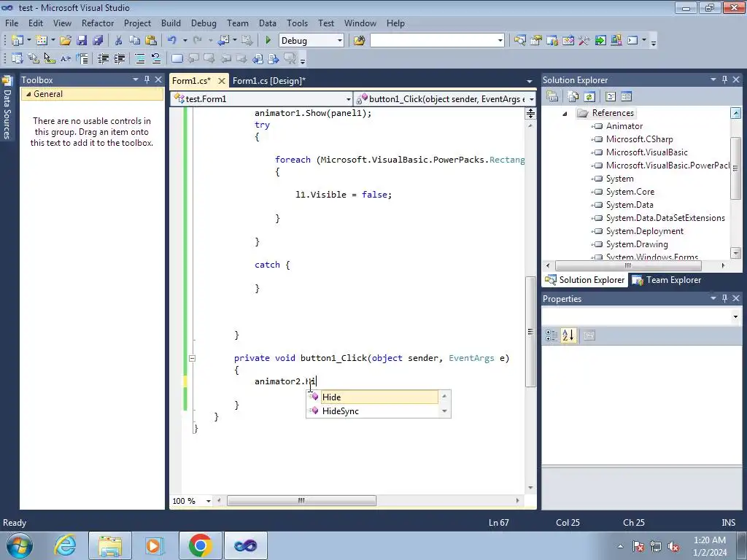
Task: Open Properties Window from the standard toolbar
Action: [x=536, y=41]
